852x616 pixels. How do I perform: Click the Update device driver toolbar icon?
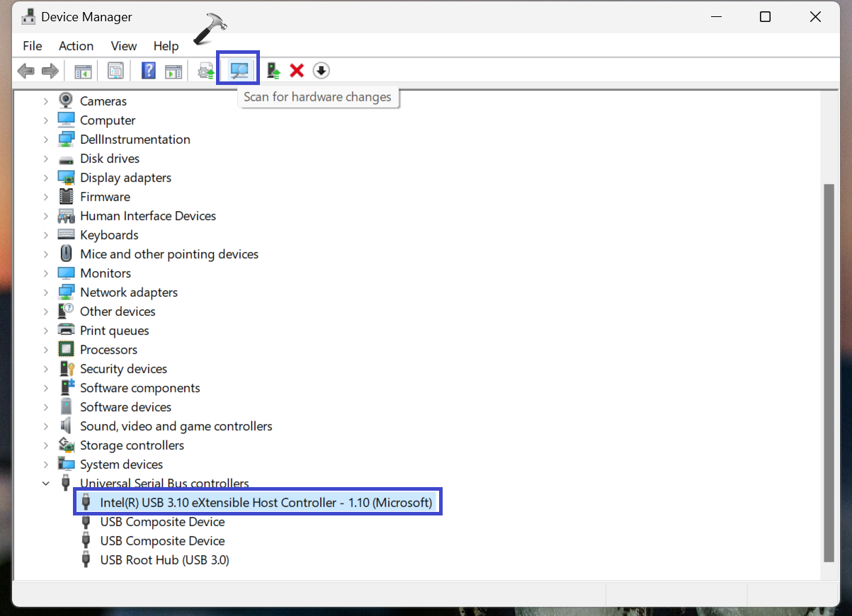click(273, 71)
